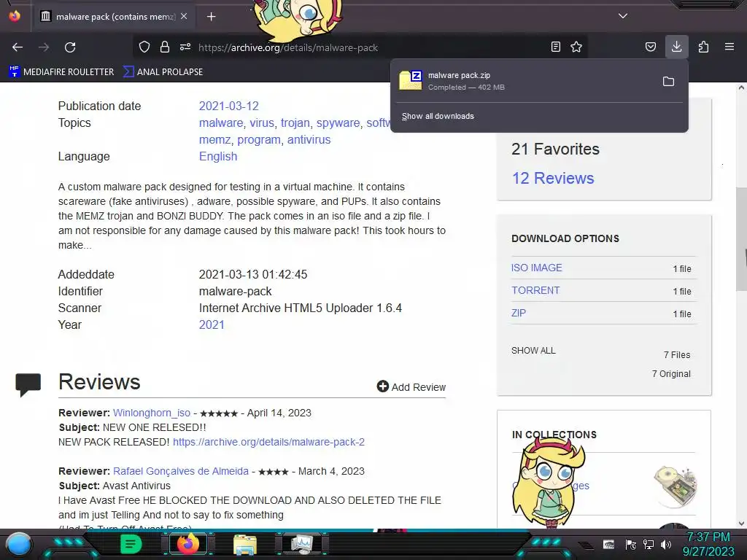This screenshot has height=560, width=747.
Task: Open the green notes app in taskbar
Action: (131, 544)
